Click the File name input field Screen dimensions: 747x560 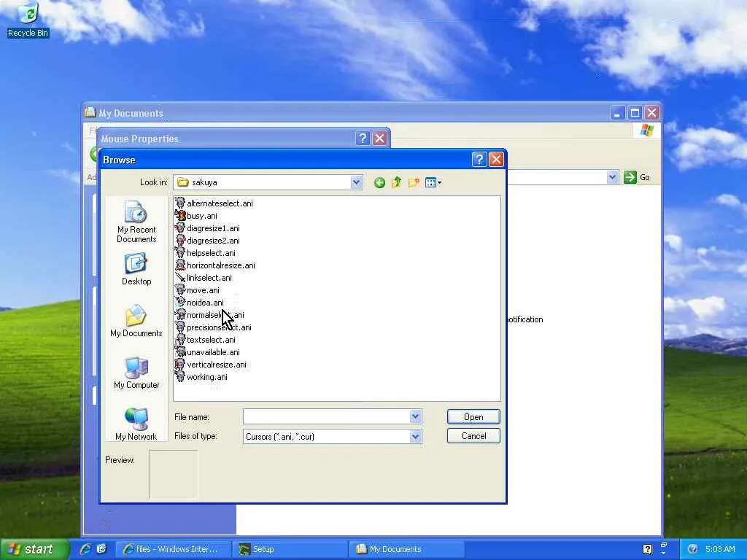[326, 416]
